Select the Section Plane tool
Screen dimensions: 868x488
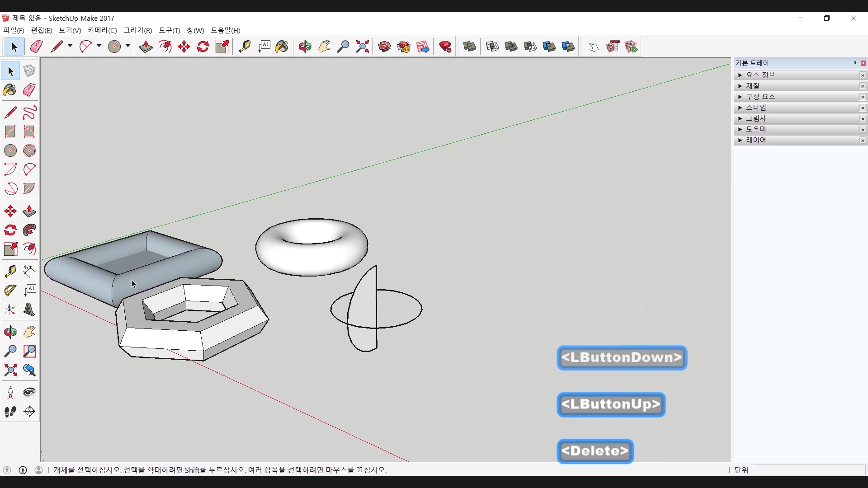(x=29, y=412)
